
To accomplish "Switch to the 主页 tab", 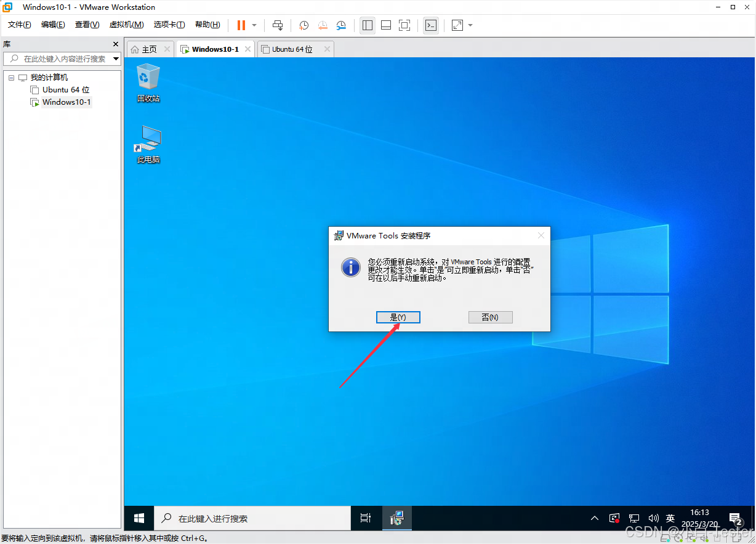I will (x=150, y=49).
